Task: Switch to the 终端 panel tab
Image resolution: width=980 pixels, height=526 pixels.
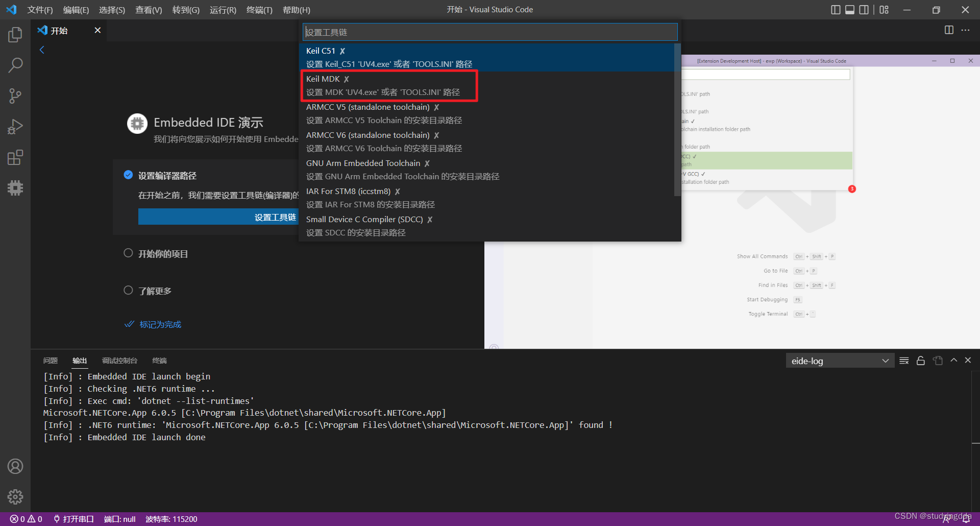Action: (159, 361)
